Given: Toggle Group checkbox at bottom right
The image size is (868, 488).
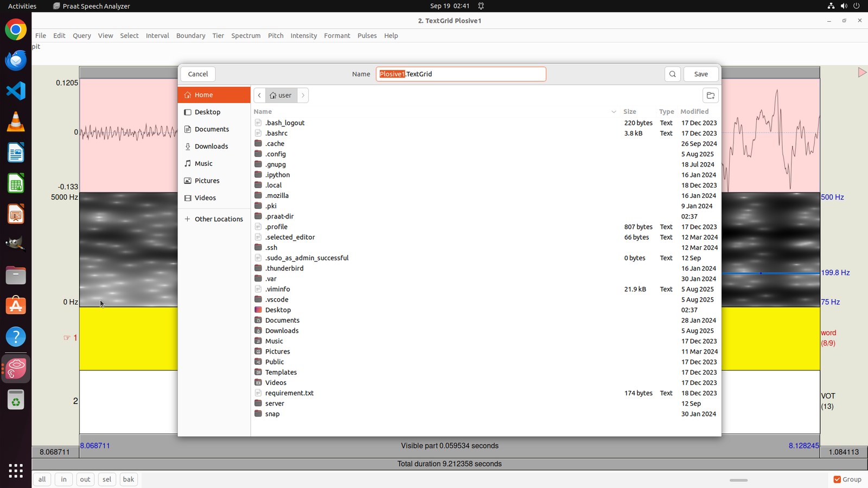Looking at the screenshot, I should click(837, 479).
